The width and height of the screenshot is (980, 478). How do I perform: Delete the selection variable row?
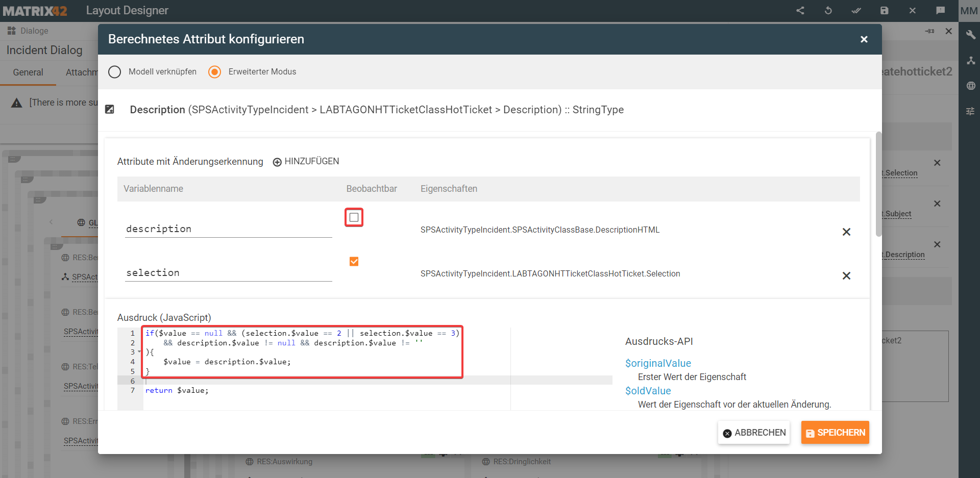[846, 275]
